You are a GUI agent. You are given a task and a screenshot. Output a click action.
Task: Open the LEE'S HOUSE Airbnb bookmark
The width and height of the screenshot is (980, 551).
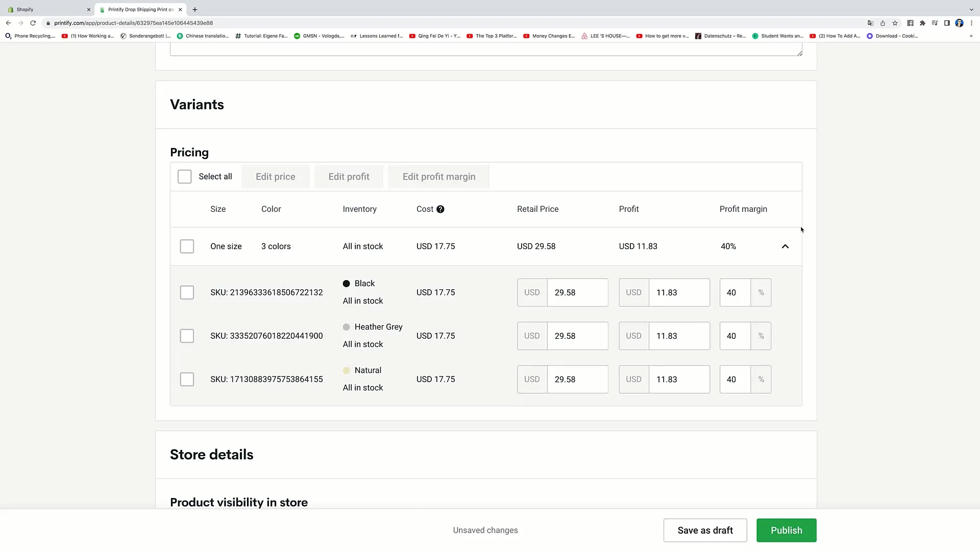click(605, 36)
